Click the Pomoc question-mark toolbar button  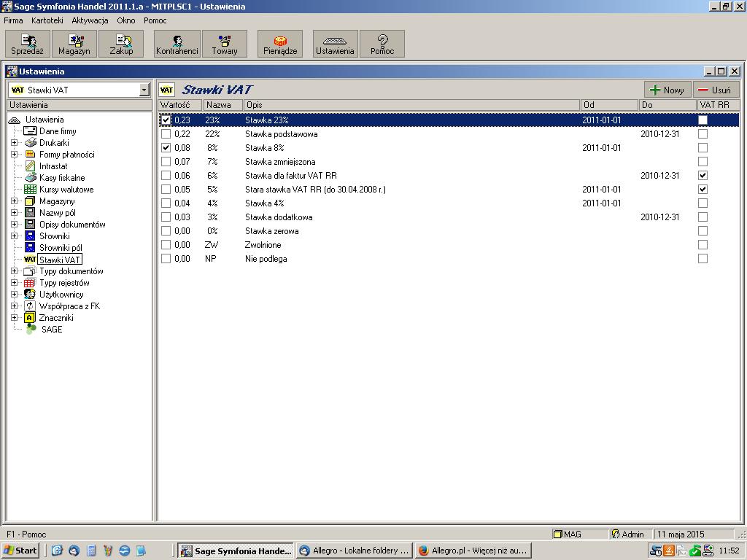(x=382, y=44)
